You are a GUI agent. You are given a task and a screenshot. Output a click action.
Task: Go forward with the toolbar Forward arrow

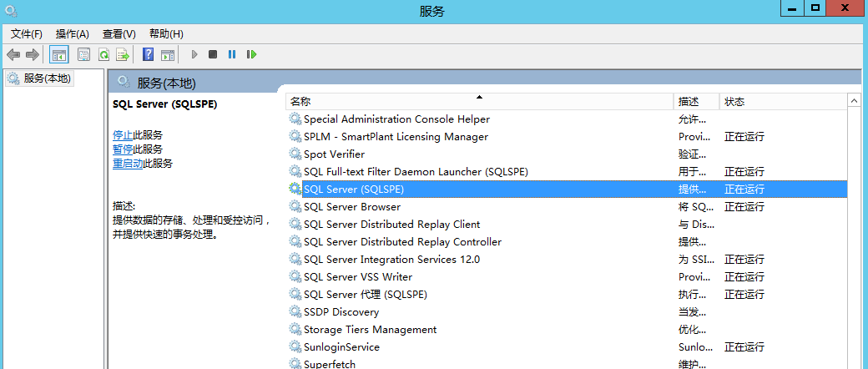click(32, 54)
